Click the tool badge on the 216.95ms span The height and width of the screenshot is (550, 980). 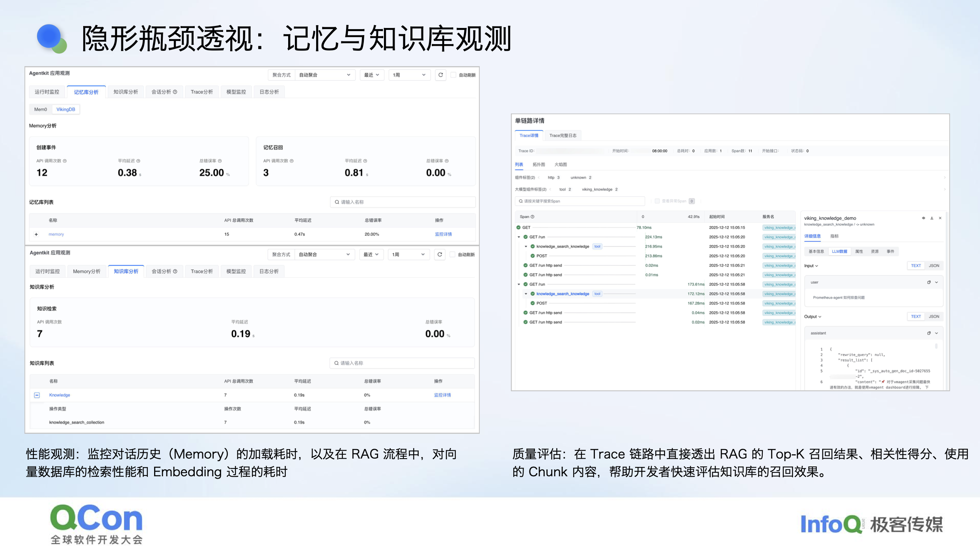click(597, 246)
